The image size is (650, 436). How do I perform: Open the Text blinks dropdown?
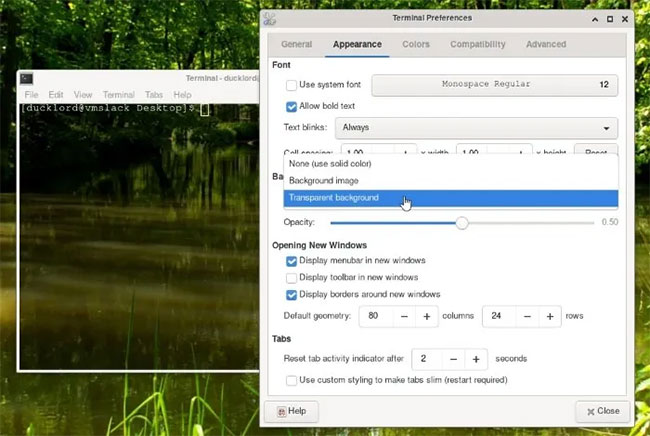coord(476,128)
